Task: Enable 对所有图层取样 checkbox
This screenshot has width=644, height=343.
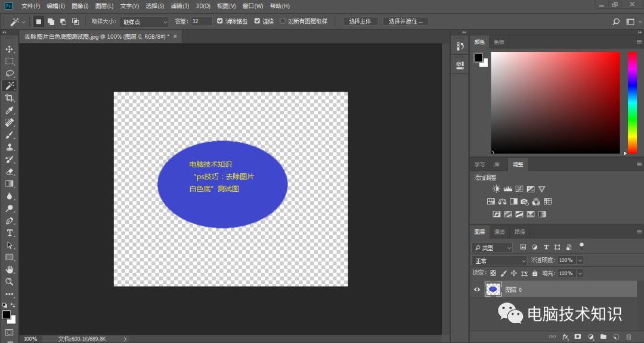Action: (x=283, y=21)
